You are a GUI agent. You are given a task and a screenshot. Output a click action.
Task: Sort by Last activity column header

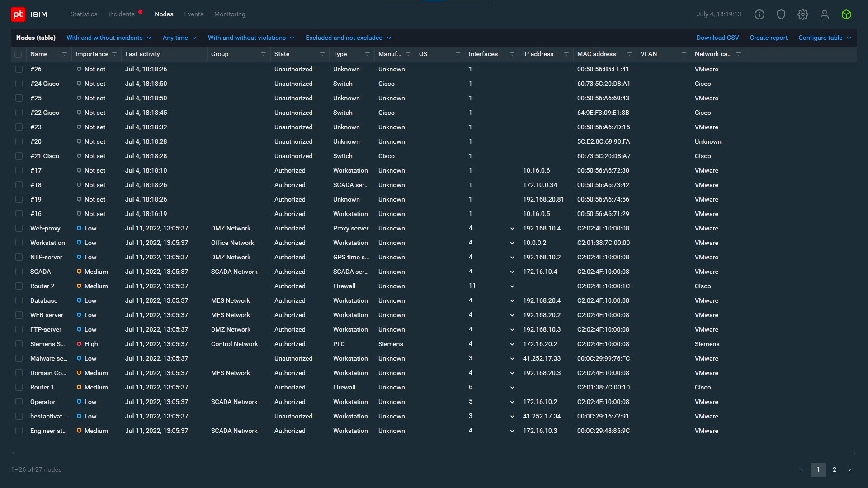coord(142,54)
